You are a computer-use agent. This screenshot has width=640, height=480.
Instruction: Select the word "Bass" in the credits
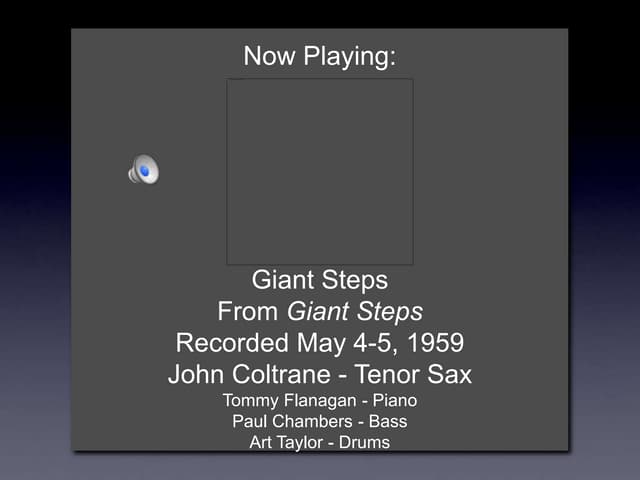pos(386,421)
